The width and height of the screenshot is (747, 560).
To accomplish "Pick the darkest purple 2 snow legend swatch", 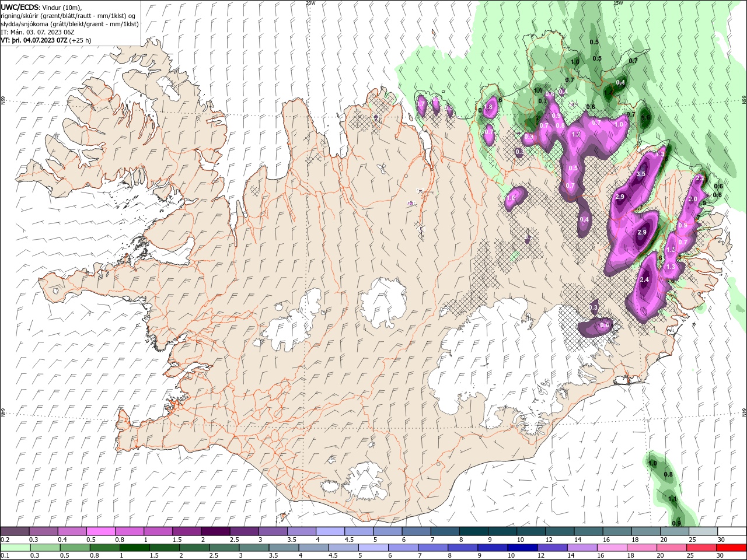I will click(215, 531).
